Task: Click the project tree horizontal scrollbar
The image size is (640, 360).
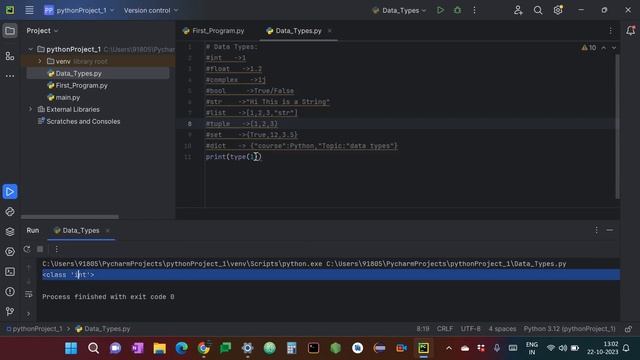Action: [x=70, y=217]
